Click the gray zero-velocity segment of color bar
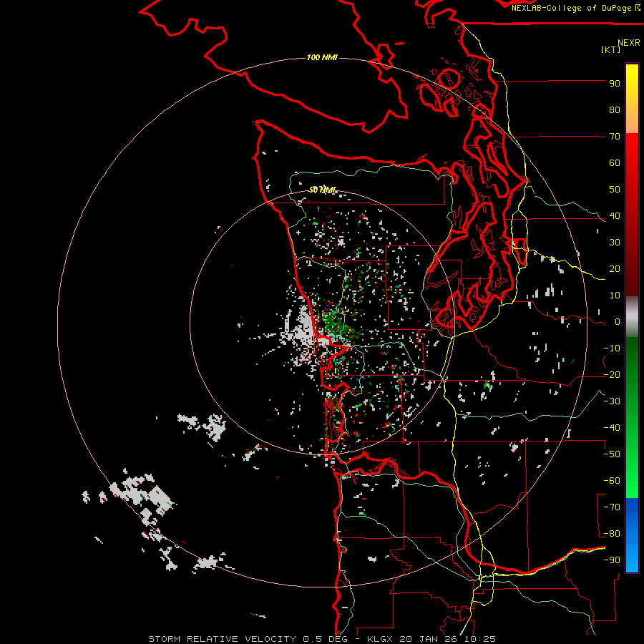 pos(632,317)
